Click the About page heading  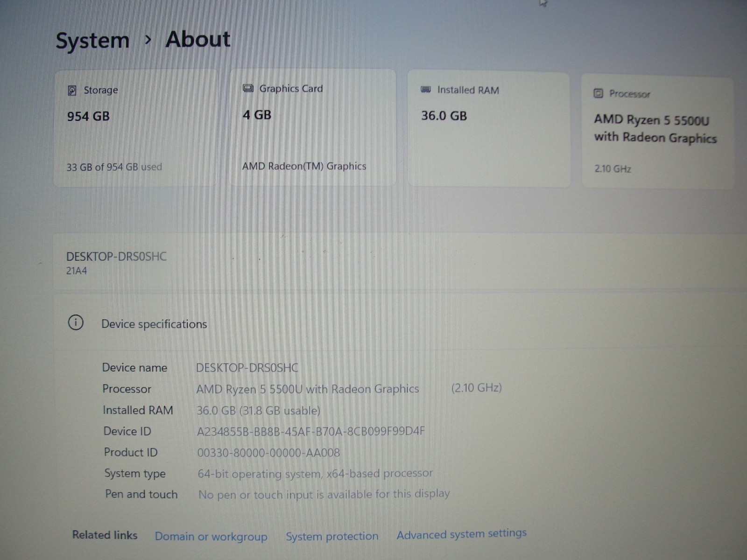click(198, 39)
